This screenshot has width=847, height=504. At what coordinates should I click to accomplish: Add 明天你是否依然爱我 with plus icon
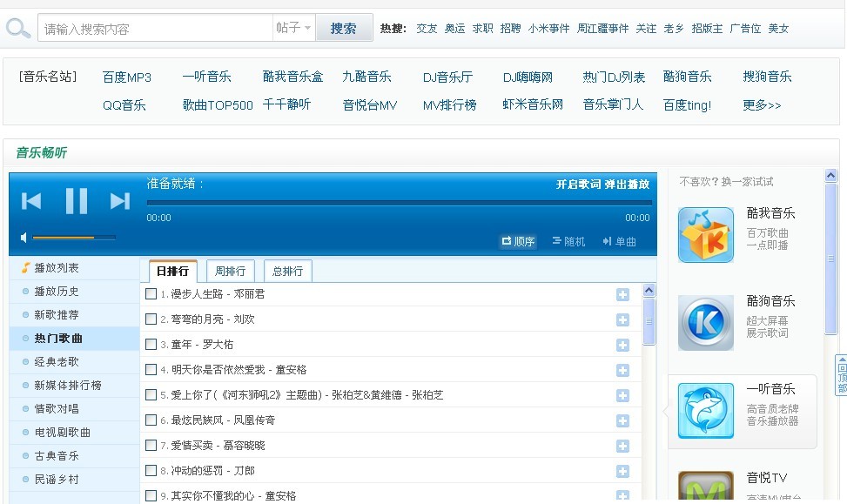[x=622, y=370]
